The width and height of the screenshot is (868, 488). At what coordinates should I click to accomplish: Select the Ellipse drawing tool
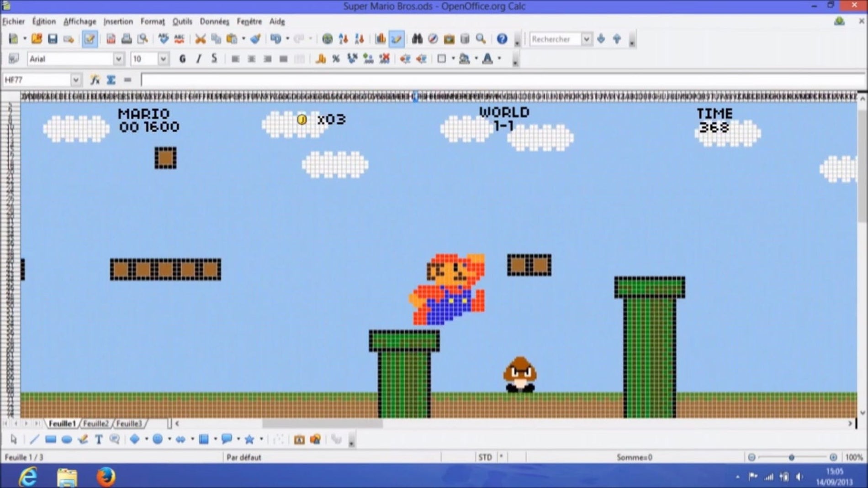[67, 439]
